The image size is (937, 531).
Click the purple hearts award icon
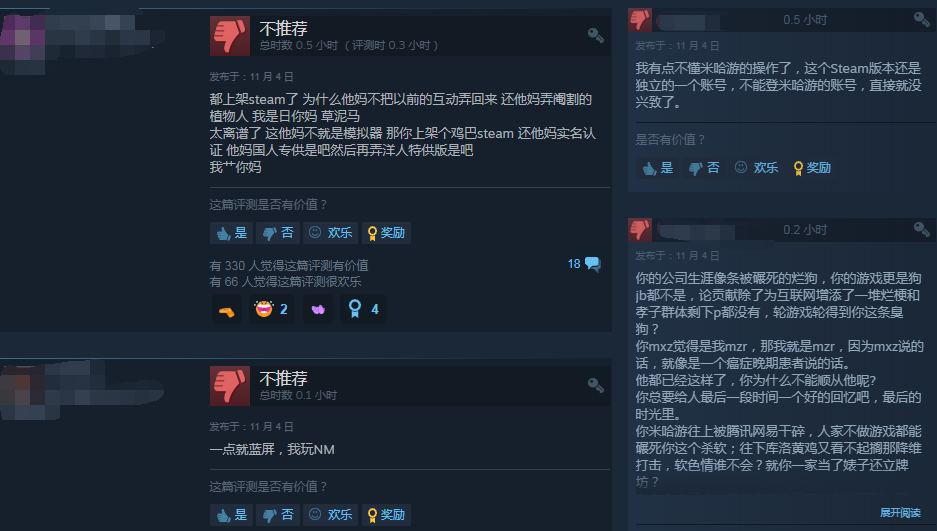(318, 309)
